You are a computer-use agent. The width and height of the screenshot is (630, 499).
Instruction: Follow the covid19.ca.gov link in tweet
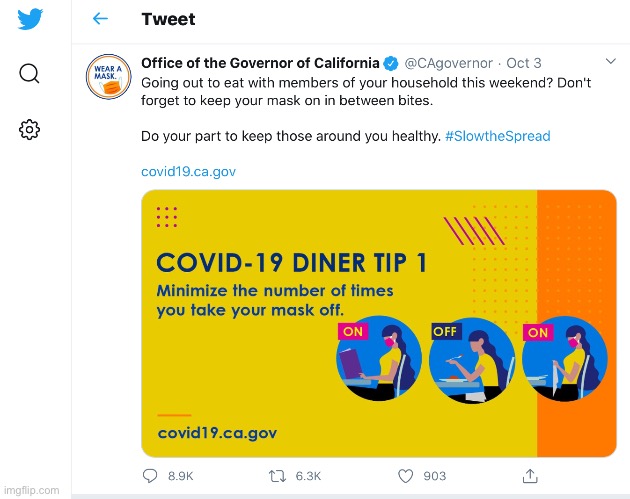click(x=188, y=171)
